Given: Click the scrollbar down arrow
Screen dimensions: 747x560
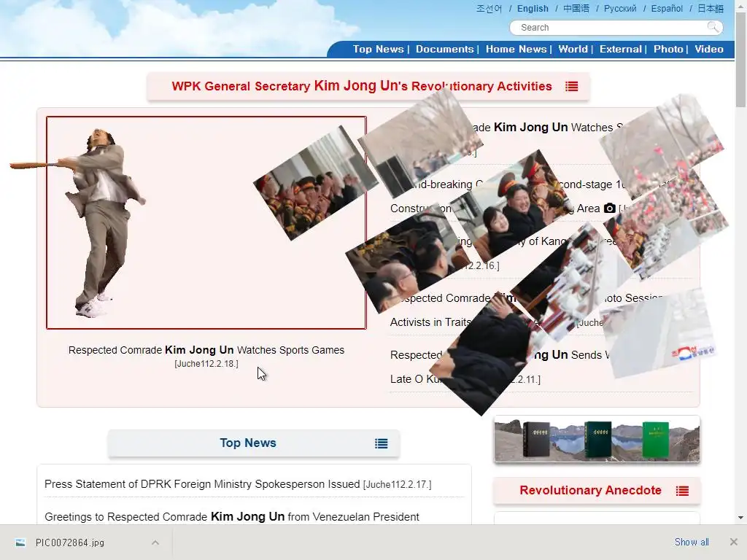Looking at the screenshot, I should click(x=740, y=518).
